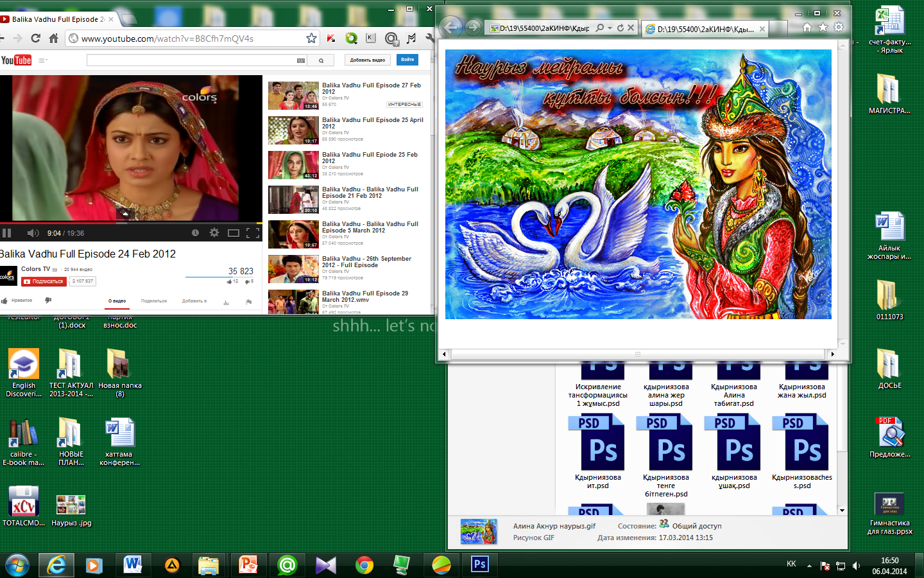Open the tray volume speaker icon
Screen dimensions: 924x578
click(856, 566)
